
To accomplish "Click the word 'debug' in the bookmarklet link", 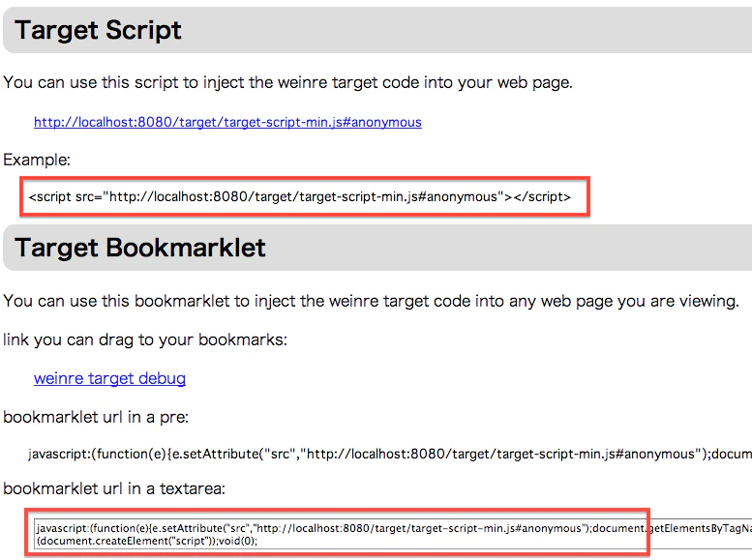I will 162,378.
